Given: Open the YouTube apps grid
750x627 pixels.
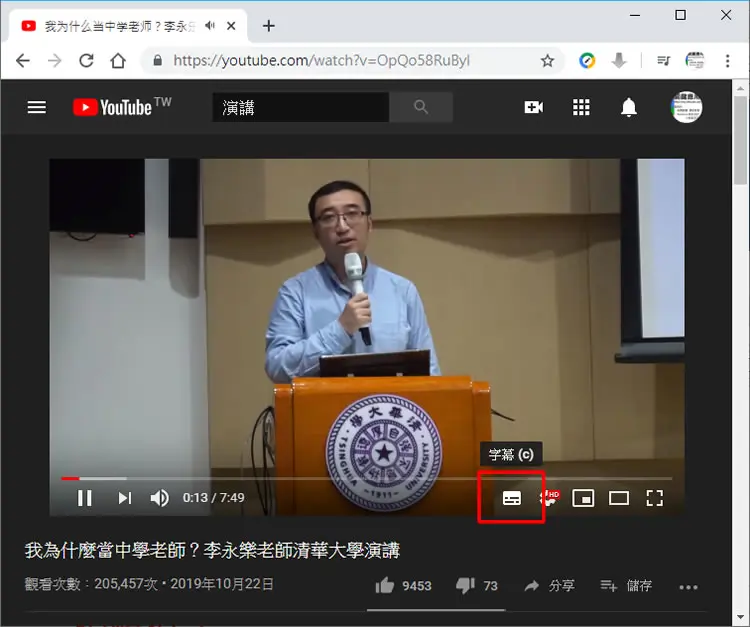Looking at the screenshot, I should (581, 107).
